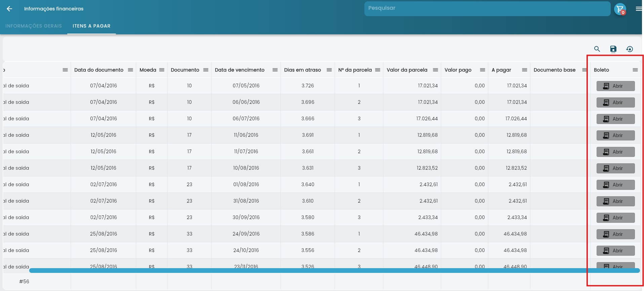
Task: Open the Dias em atraso column menu
Action: tap(329, 70)
